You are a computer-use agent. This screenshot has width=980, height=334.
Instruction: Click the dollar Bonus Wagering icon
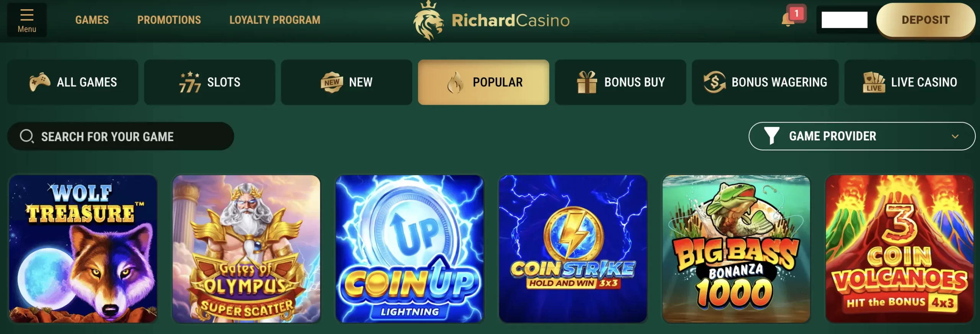coord(714,82)
